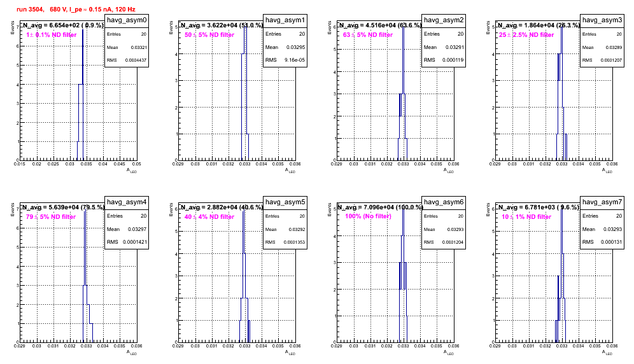Click the histogram peak in havg_asym0 plot
Screen dimensions: 634x364
[x=83, y=30]
